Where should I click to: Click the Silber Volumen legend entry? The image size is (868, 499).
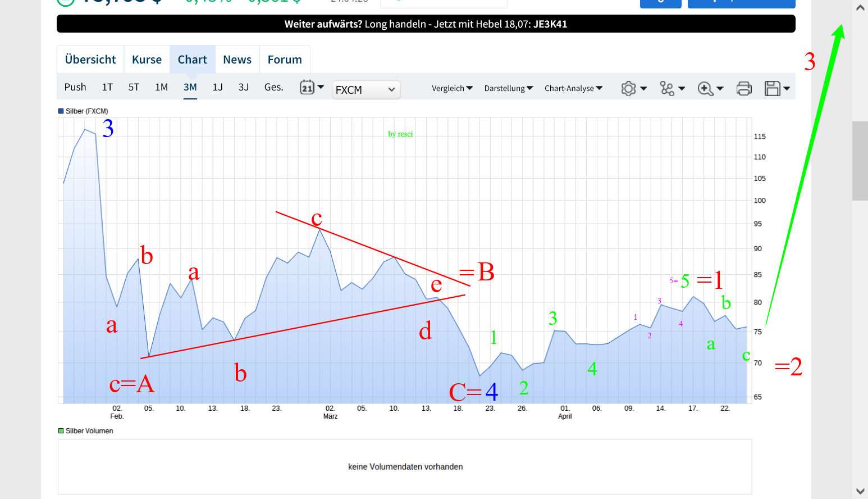(x=86, y=431)
